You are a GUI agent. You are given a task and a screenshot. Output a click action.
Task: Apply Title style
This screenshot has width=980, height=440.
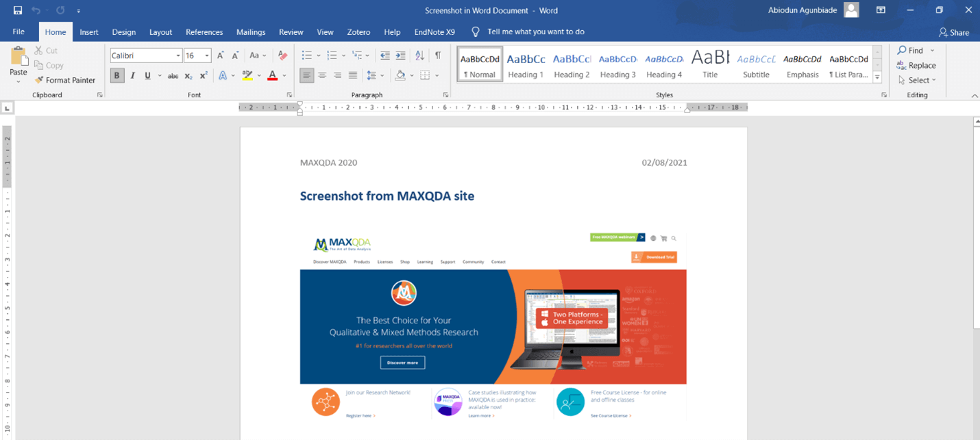710,64
